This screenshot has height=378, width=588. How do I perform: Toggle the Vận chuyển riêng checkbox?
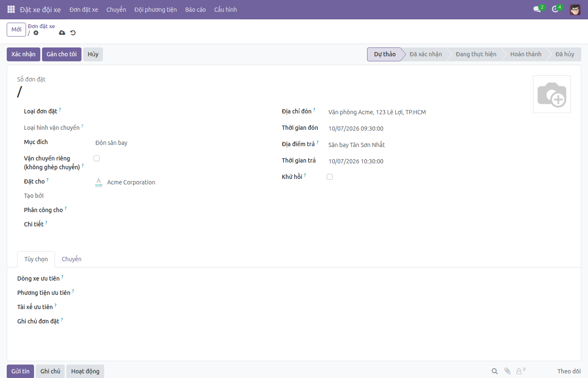(97, 158)
